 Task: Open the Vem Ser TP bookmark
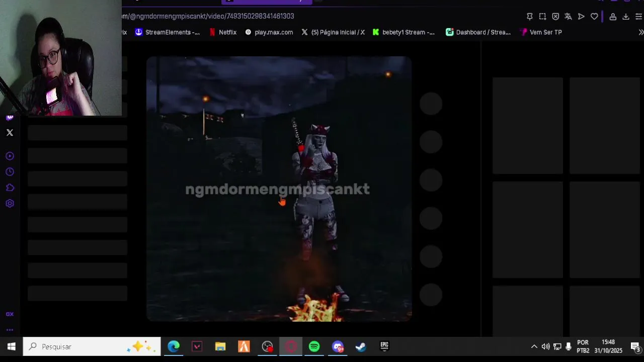(541, 32)
